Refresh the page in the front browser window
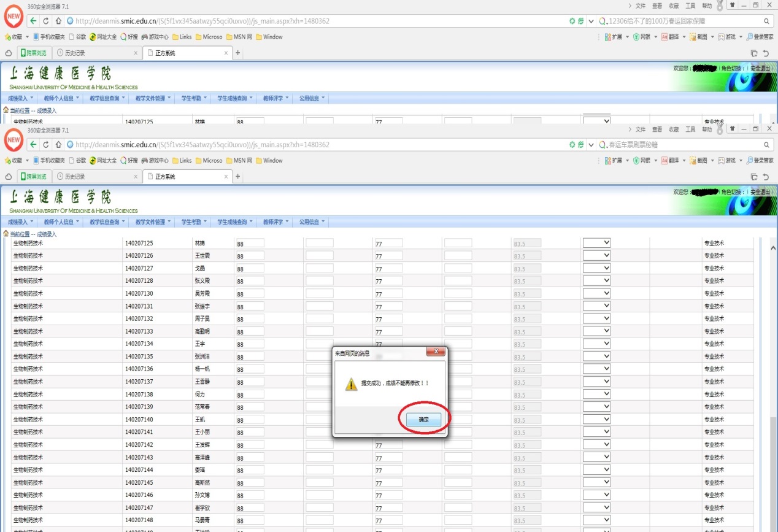 click(46, 145)
